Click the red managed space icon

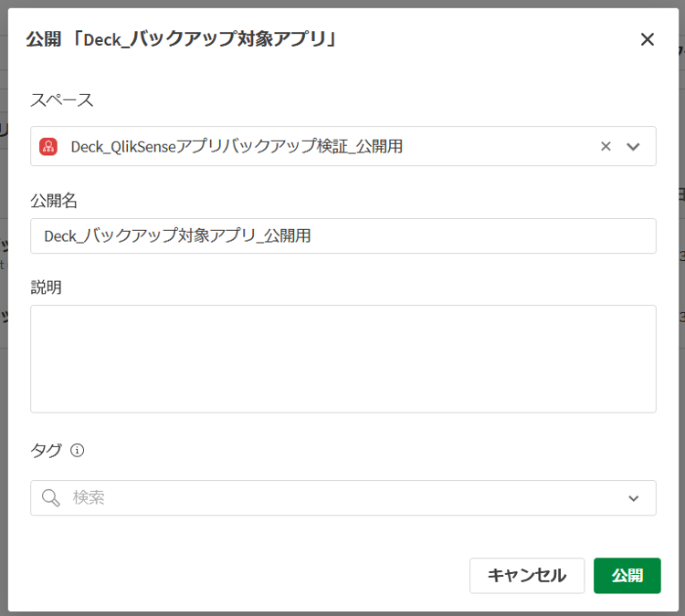pyautogui.click(x=48, y=146)
